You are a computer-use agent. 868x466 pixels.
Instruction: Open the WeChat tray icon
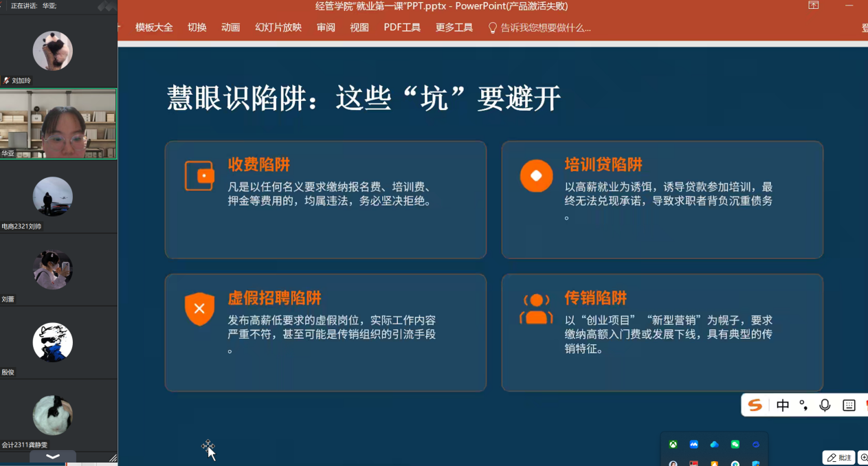coord(735,445)
